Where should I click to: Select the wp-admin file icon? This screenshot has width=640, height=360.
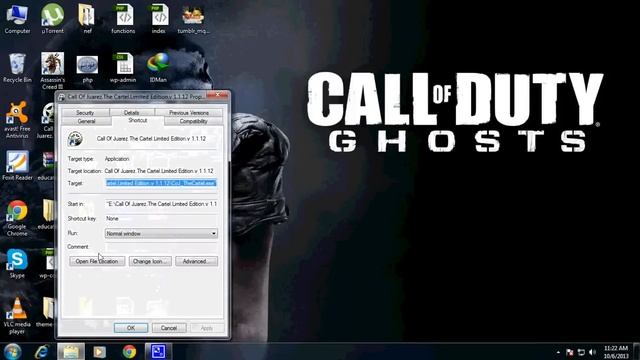tap(123, 68)
